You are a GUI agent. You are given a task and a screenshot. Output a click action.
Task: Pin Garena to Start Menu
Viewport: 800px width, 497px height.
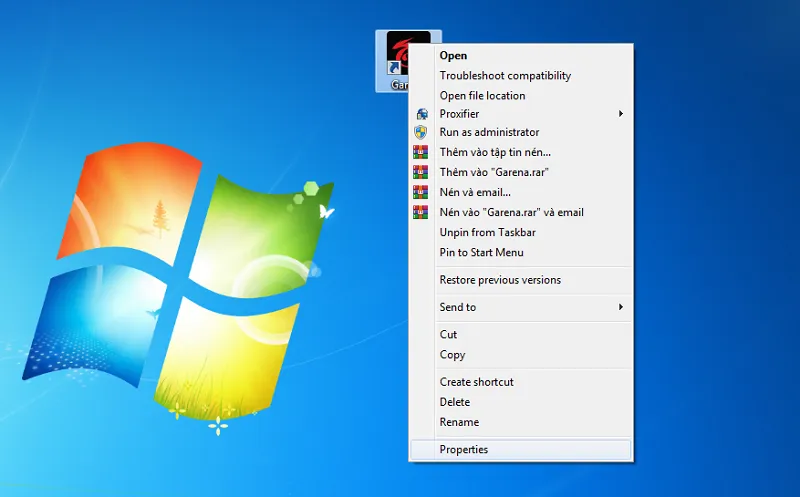[x=481, y=253]
